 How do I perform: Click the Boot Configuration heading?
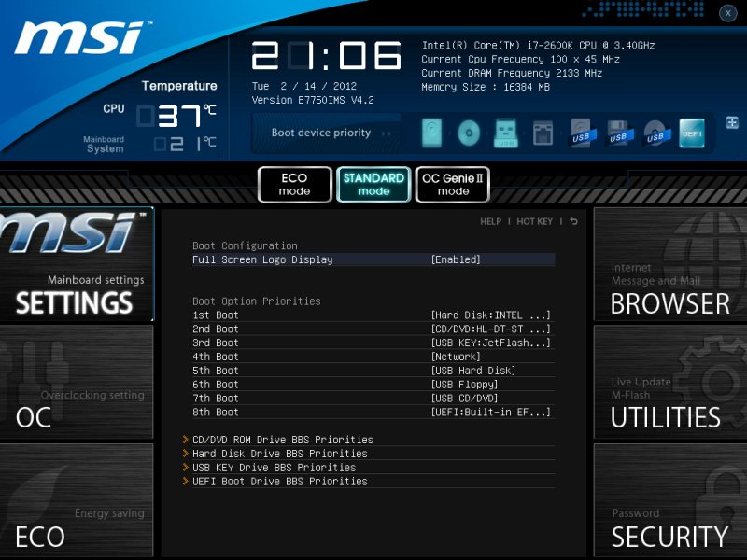pyautogui.click(x=245, y=245)
